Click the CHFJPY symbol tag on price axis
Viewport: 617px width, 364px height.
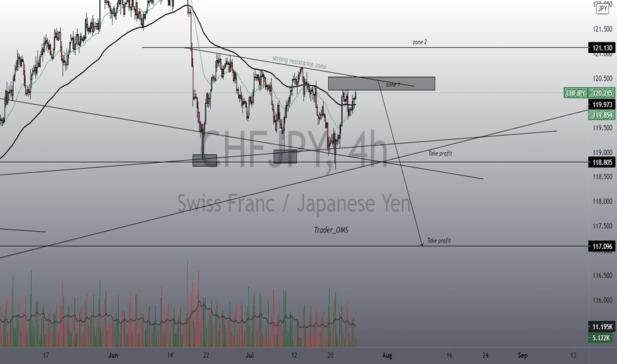575,93
